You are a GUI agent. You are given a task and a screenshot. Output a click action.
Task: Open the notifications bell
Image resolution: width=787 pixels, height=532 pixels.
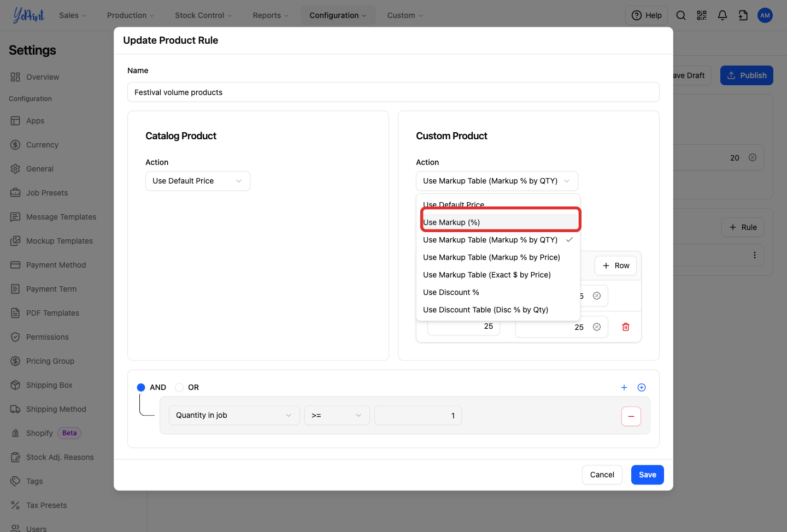tap(723, 15)
